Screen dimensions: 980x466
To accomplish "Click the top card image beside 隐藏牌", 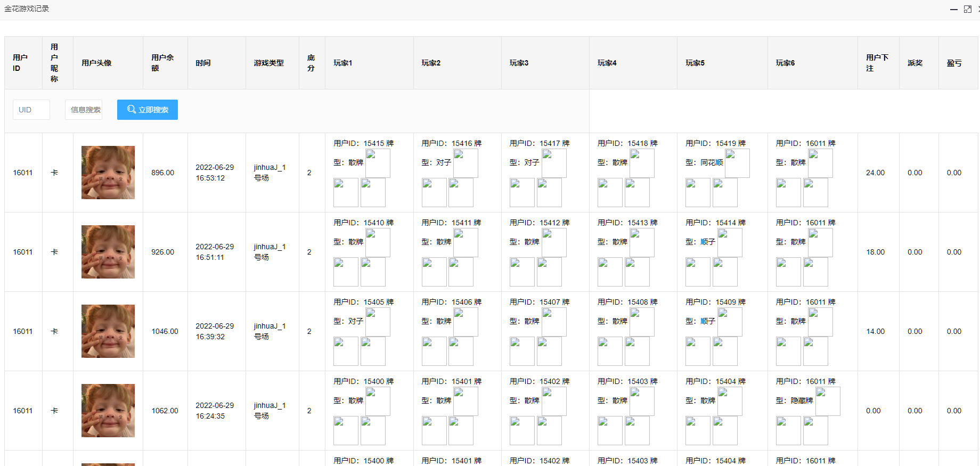I will point(828,401).
